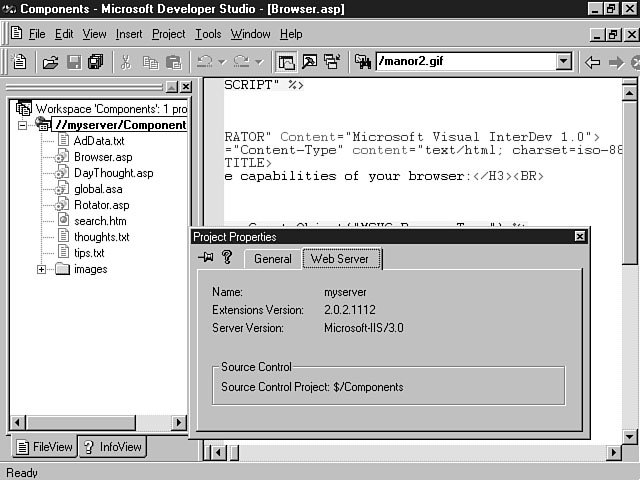640x480 pixels.
Task: Open the Undo history dropdown arrow
Action: [222, 62]
